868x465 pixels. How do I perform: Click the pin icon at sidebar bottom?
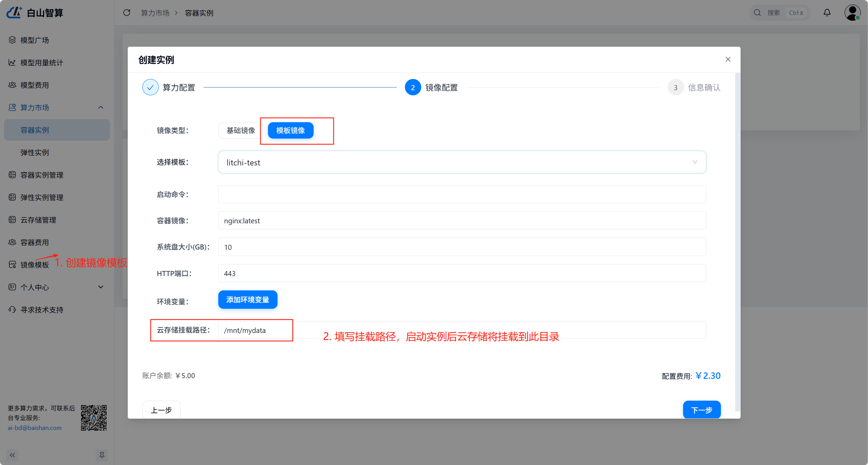102,455
